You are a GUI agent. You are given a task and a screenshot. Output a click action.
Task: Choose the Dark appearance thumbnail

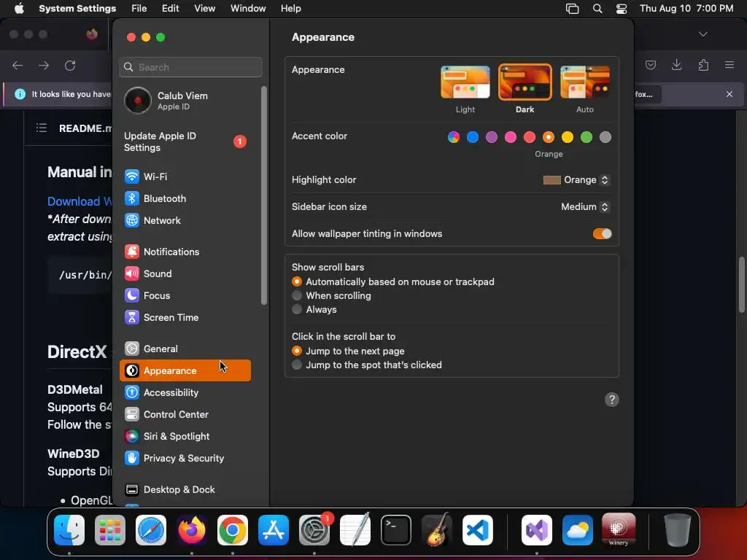525,82
